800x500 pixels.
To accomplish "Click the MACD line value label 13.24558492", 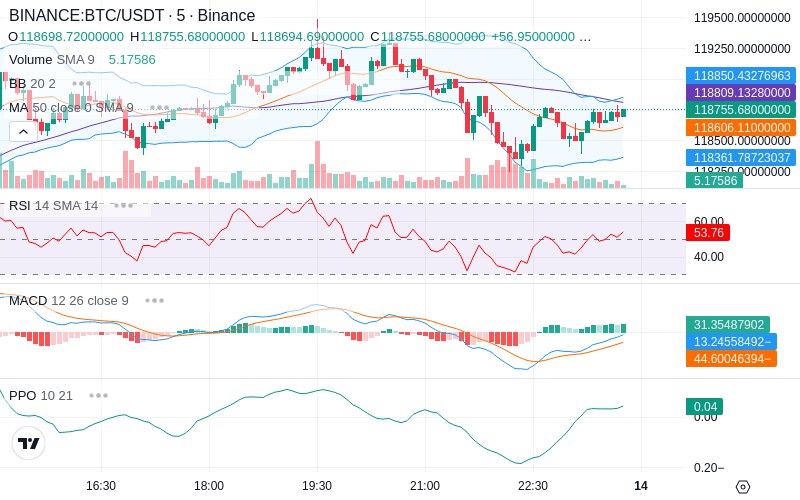I will [x=732, y=341].
